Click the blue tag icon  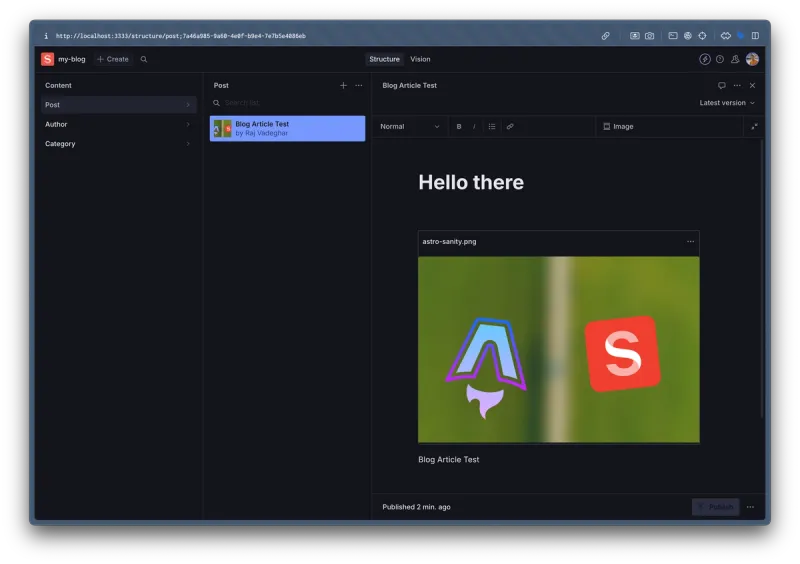point(740,36)
